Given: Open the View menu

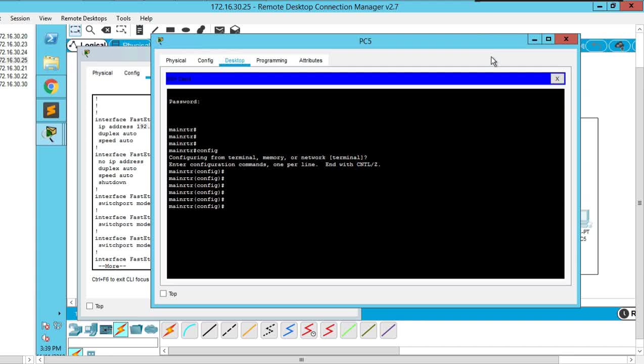Looking at the screenshot, I should tap(45, 18).
